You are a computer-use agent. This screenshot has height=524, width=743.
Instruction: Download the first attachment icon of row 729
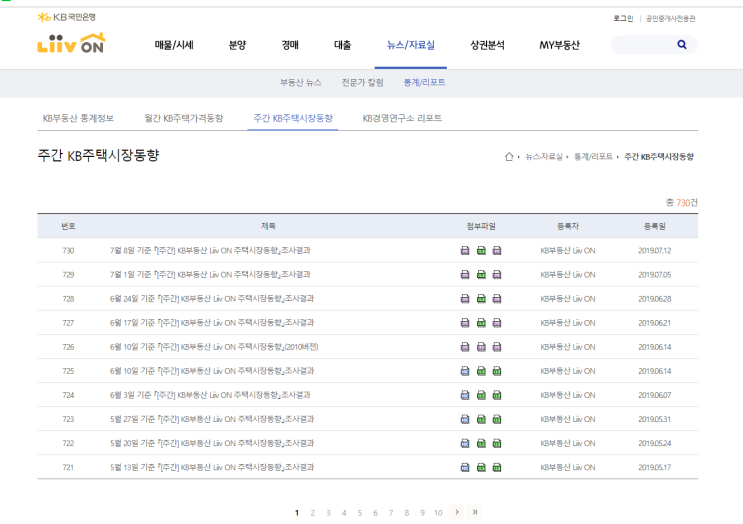tap(465, 275)
